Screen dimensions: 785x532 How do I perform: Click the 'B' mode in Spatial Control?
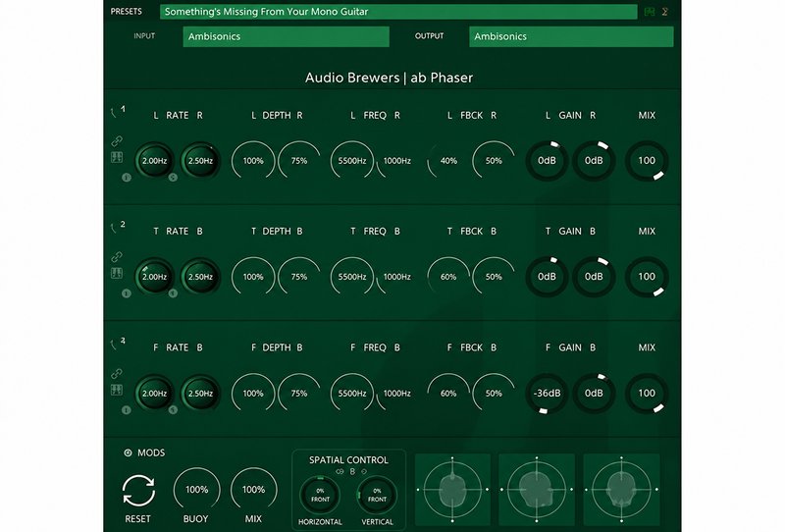(x=352, y=472)
